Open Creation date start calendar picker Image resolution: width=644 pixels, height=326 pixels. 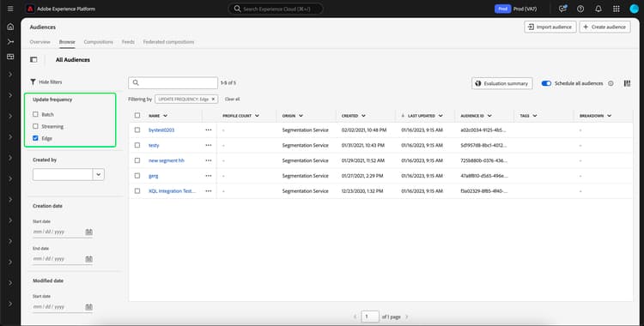pos(88,232)
